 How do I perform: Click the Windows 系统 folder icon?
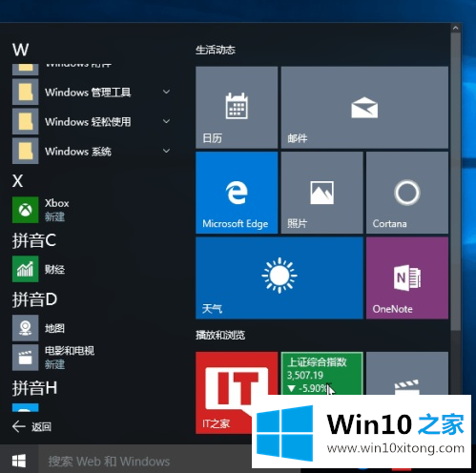(26, 151)
